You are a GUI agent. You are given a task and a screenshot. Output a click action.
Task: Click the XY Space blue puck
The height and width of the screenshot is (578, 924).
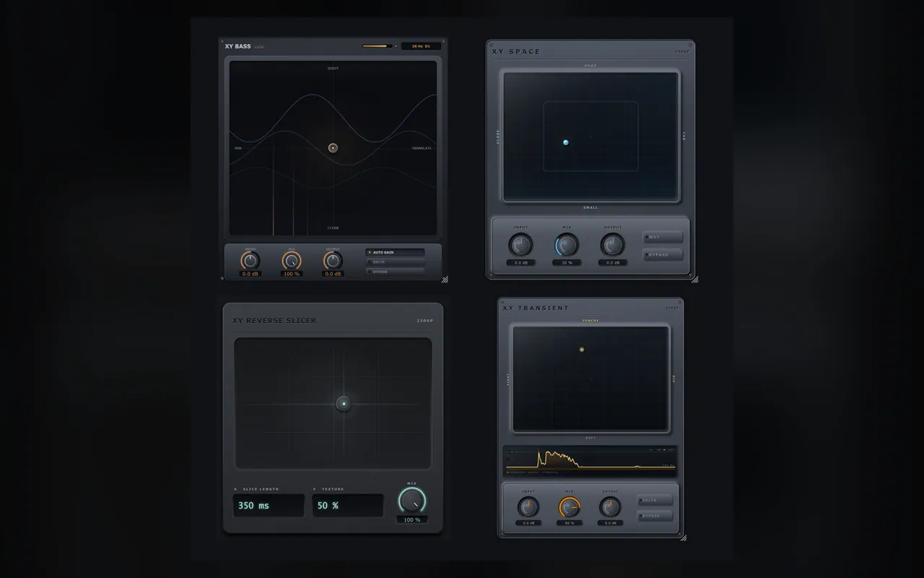click(x=566, y=142)
